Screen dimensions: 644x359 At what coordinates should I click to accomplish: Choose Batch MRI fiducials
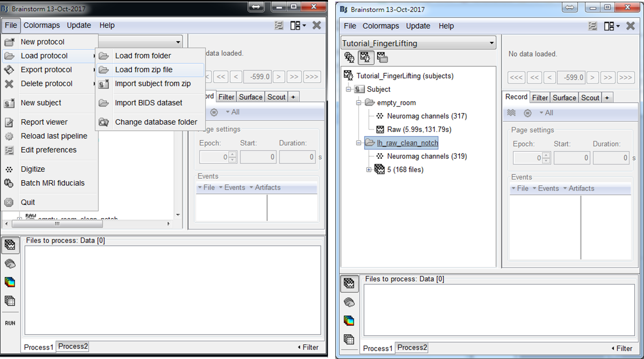[50, 183]
